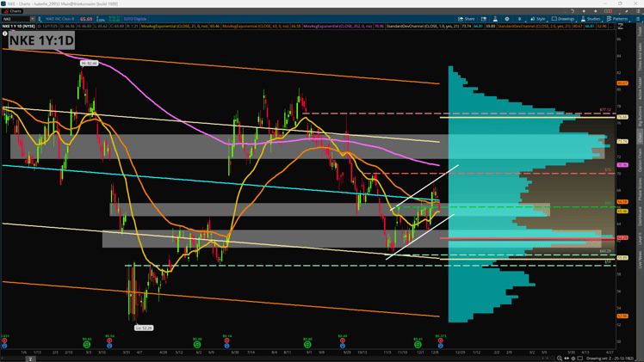This screenshot has width=644, height=362.
Task: Open the Option Chain sidebar tab
Action: 640,160
